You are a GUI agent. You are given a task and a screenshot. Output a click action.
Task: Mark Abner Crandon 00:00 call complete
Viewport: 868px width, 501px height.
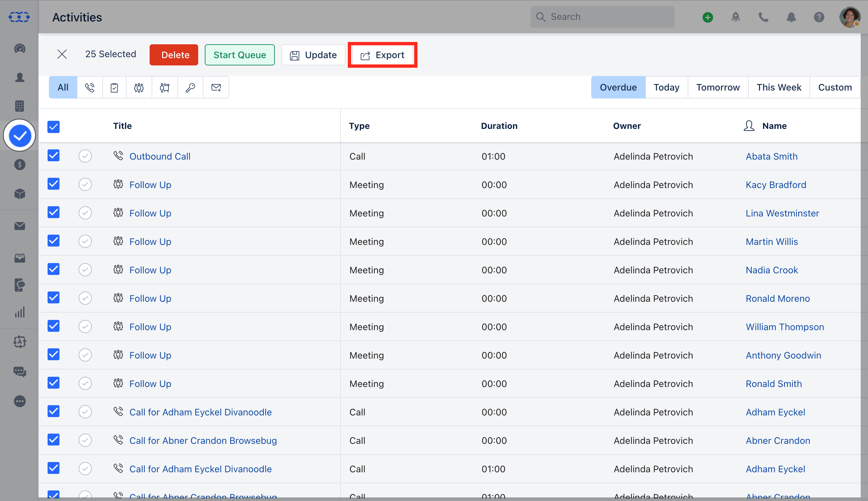(x=85, y=440)
